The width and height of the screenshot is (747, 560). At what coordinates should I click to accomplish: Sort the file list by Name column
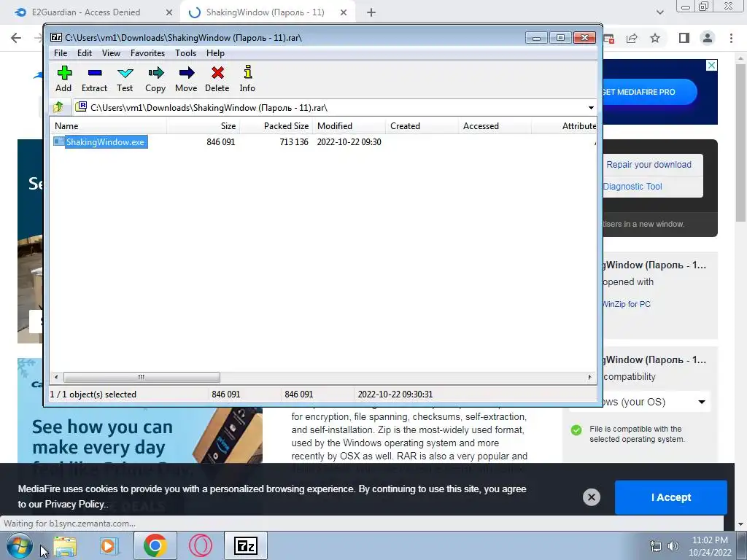109,126
